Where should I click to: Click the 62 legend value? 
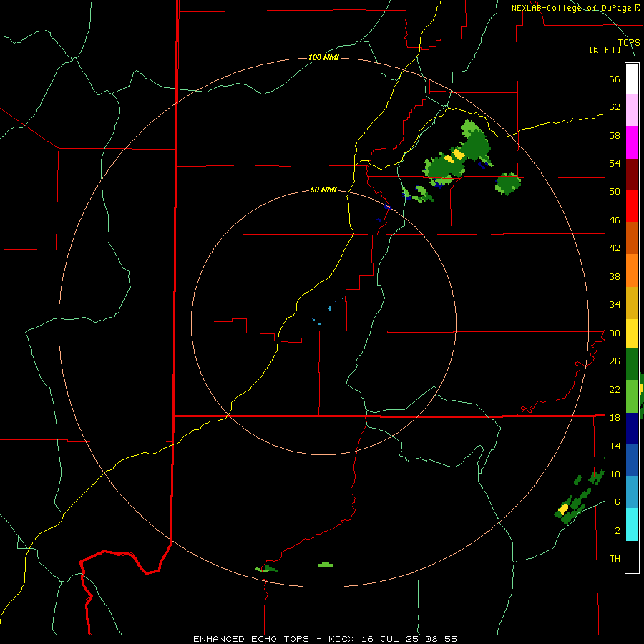(x=615, y=107)
